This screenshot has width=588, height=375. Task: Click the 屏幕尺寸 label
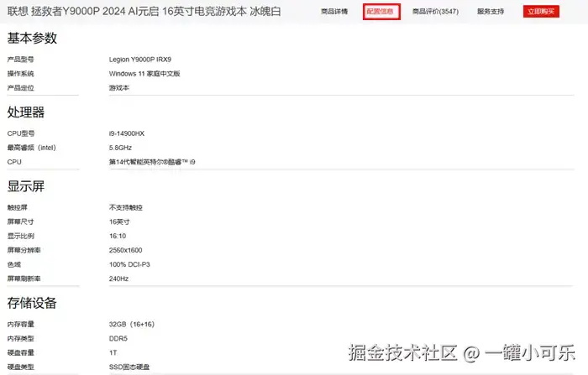21,221
